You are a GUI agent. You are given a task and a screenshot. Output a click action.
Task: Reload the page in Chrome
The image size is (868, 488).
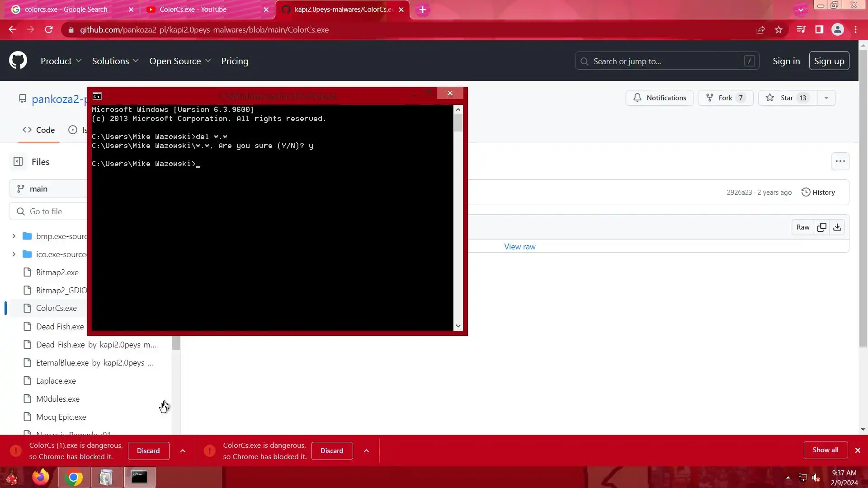point(49,30)
